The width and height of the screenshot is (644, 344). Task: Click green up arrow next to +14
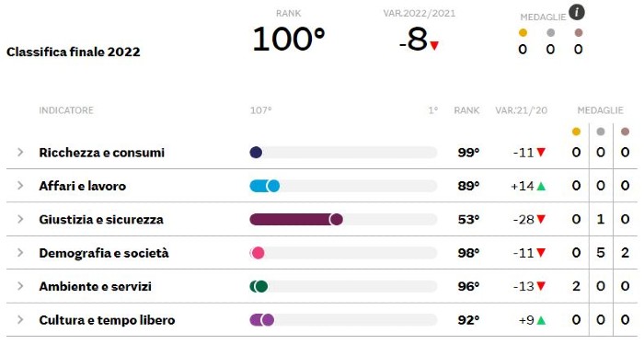click(x=541, y=187)
